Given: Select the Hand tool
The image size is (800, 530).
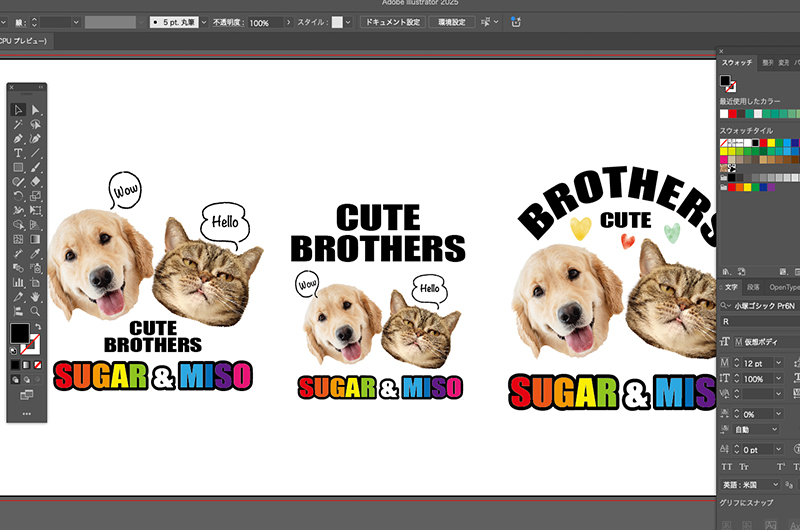Looking at the screenshot, I should 36,296.
